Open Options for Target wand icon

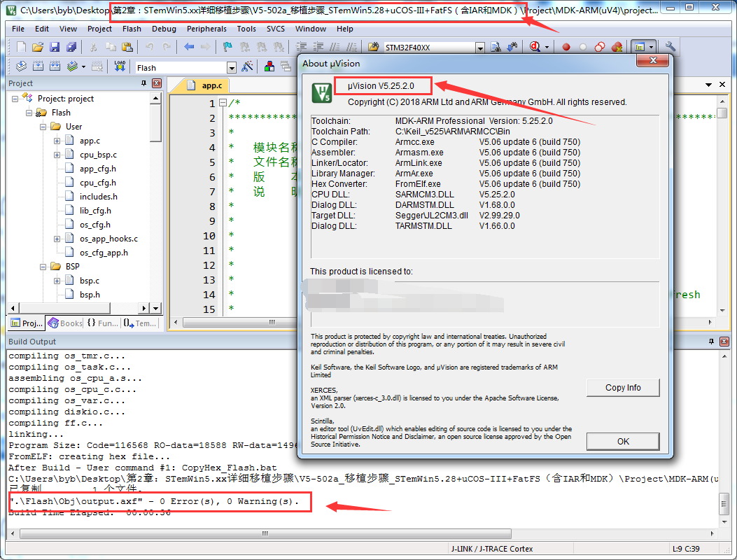point(247,66)
